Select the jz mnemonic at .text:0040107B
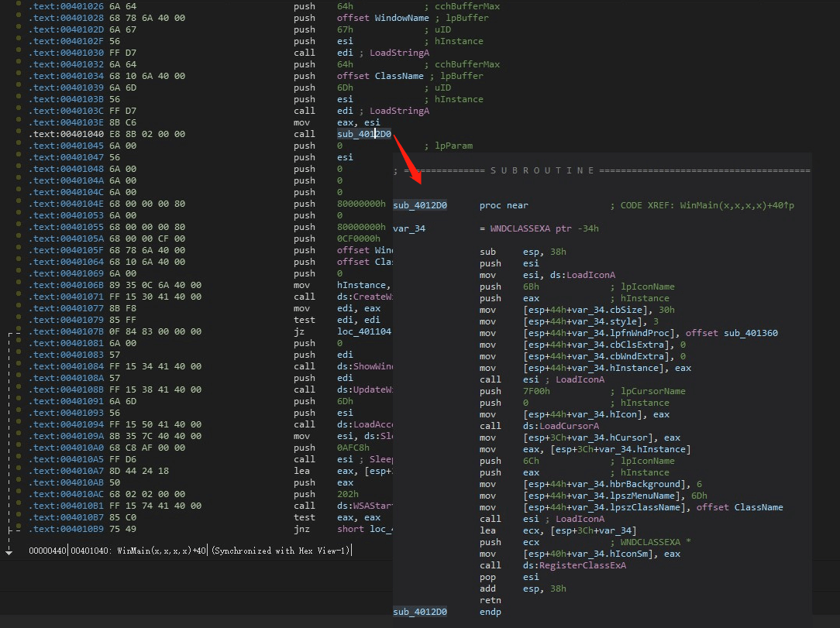The height and width of the screenshot is (628, 840). pyautogui.click(x=299, y=331)
